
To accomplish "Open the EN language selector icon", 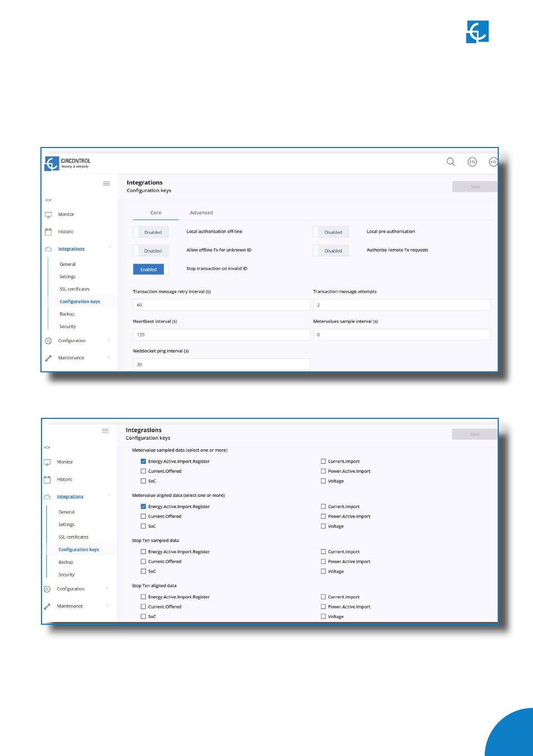I will click(472, 162).
